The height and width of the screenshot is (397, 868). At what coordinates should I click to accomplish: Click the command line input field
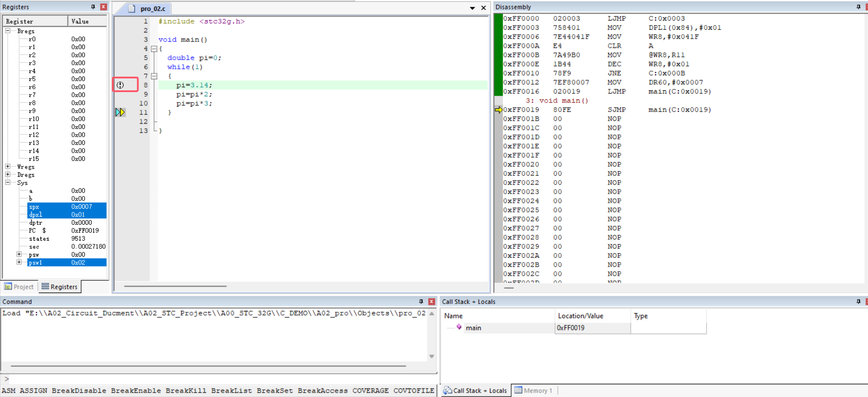click(x=222, y=379)
